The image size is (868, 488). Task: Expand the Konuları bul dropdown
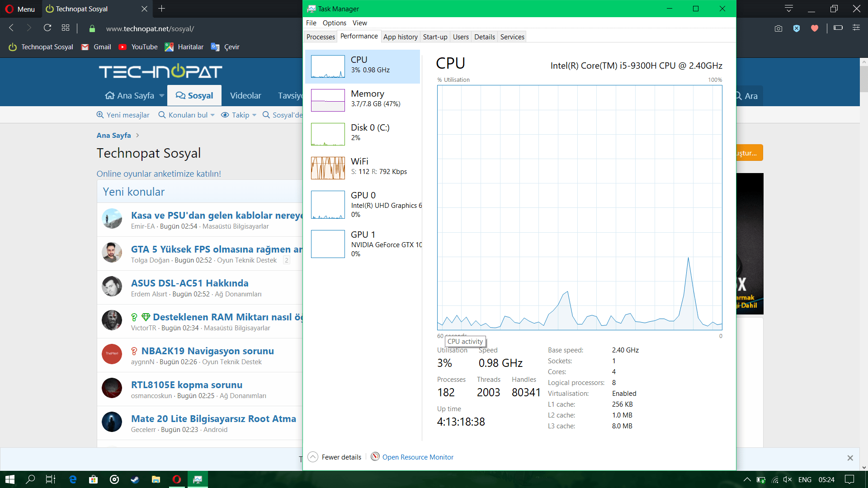[x=212, y=115]
